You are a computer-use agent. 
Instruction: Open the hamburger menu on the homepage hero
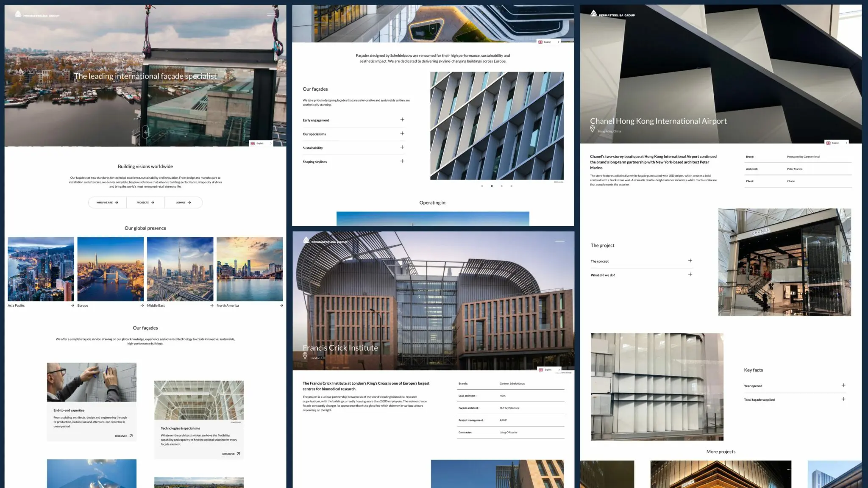(270, 14)
